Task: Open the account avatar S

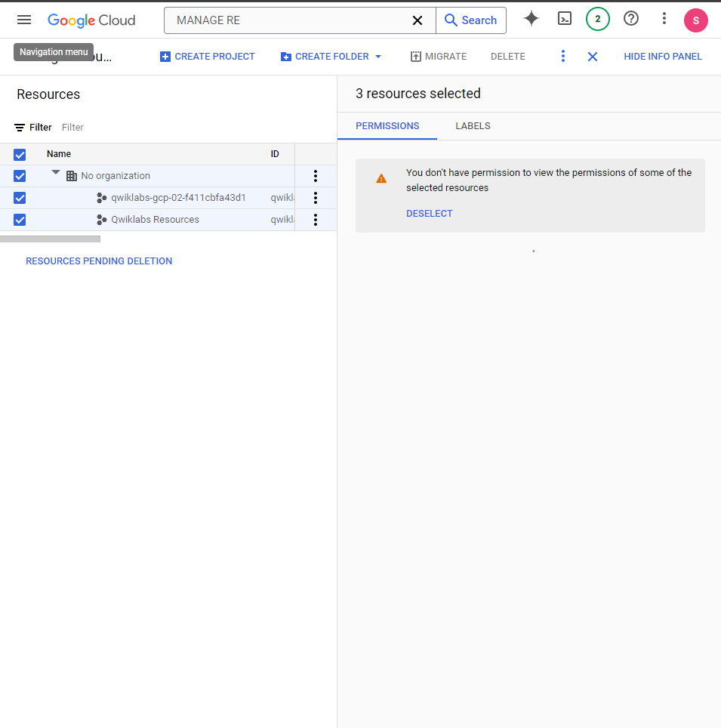Action: pos(695,20)
